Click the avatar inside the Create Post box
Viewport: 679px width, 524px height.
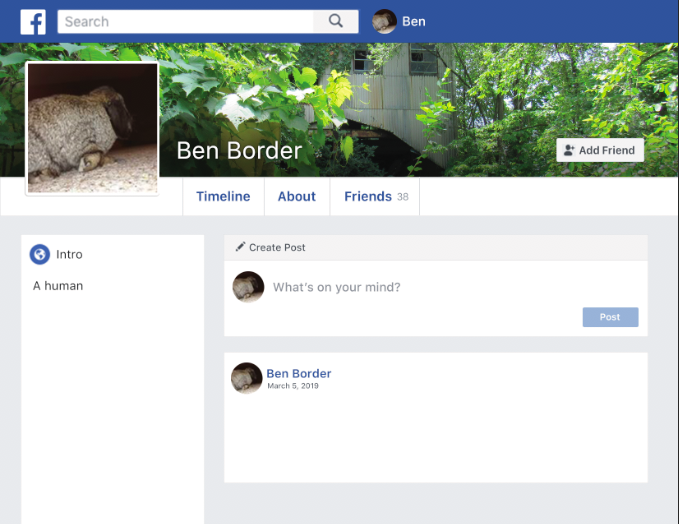click(x=249, y=287)
